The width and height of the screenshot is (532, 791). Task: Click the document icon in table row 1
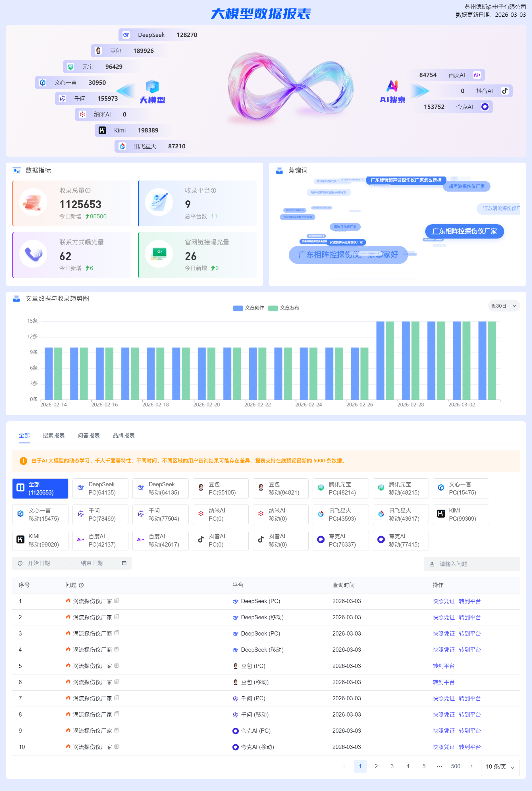[x=117, y=601]
